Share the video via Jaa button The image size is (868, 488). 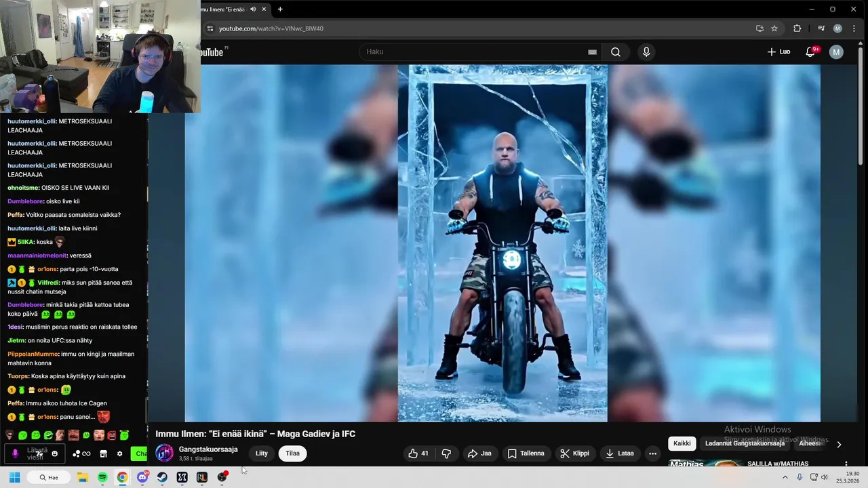[479, 453]
